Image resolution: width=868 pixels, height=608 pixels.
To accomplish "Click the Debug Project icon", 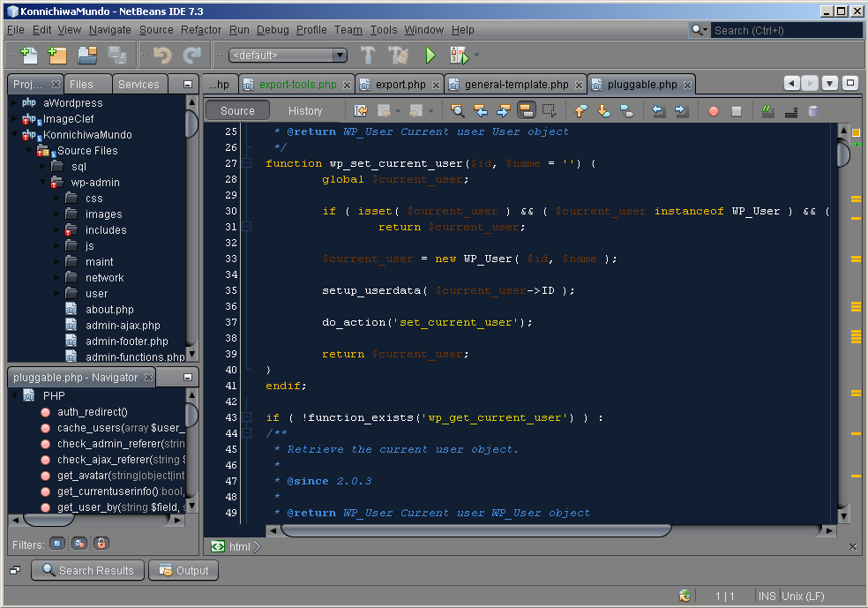I will 459,55.
